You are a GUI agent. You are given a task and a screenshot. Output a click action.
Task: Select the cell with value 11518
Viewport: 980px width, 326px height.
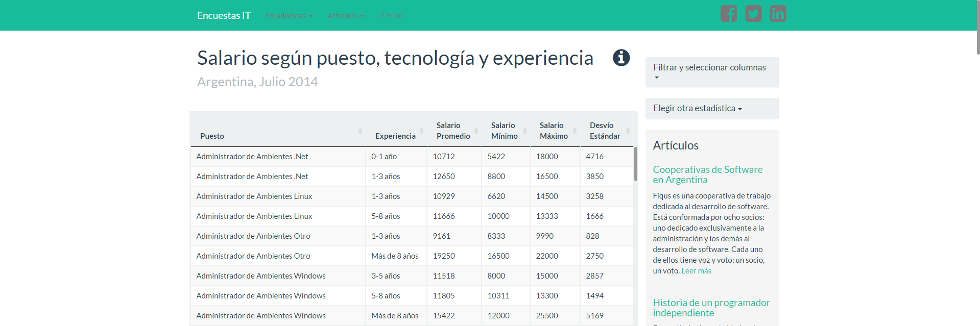coord(455,276)
